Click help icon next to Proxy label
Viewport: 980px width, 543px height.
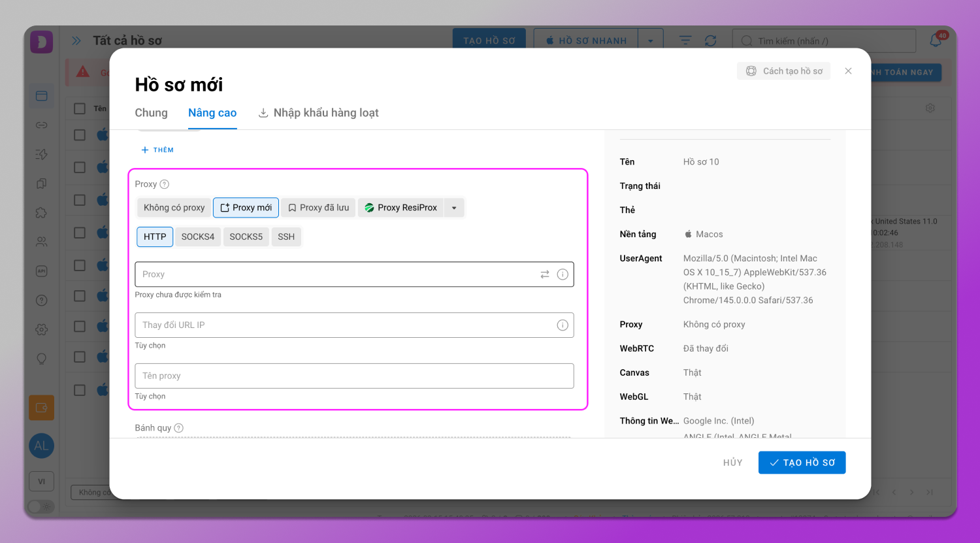pyautogui.click(x=165, y=184)
